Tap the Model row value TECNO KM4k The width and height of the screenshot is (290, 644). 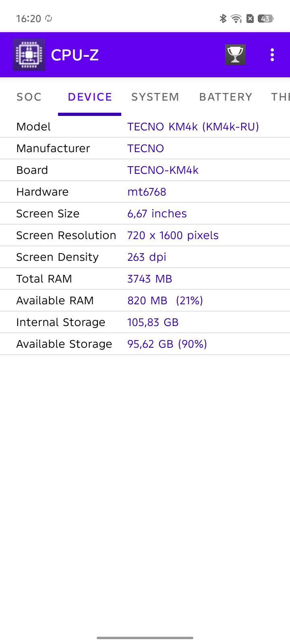(x=193, y=127)
